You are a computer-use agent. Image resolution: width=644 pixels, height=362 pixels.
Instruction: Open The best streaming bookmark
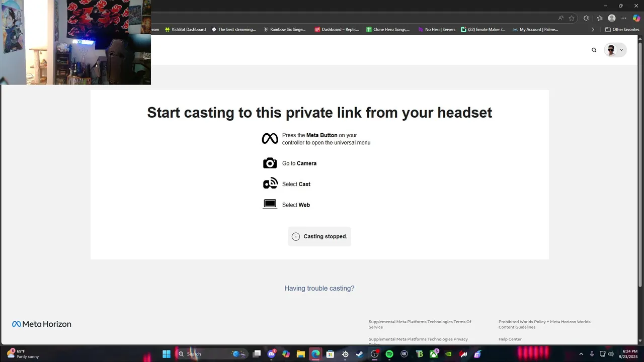coord(233,30)
